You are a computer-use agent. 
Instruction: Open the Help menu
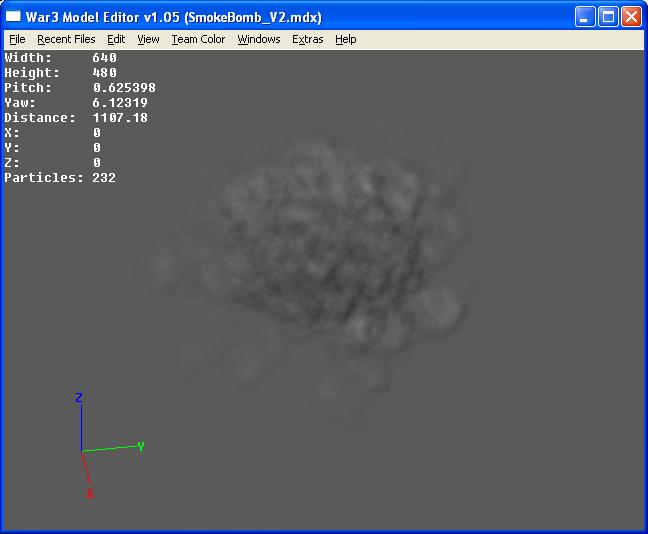tap(345, 39)
